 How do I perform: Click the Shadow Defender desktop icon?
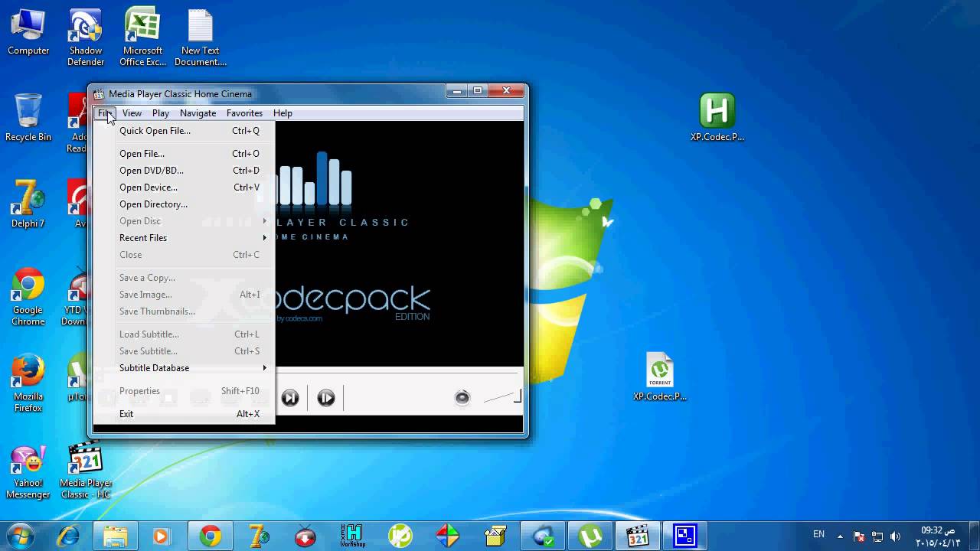(86, 37)
